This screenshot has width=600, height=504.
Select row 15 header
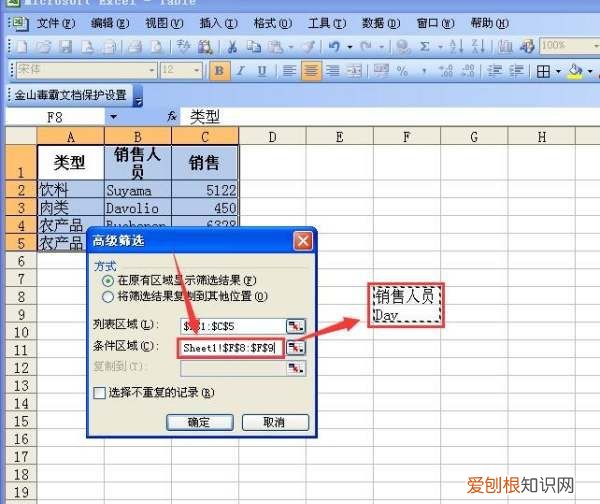(21, 421)
